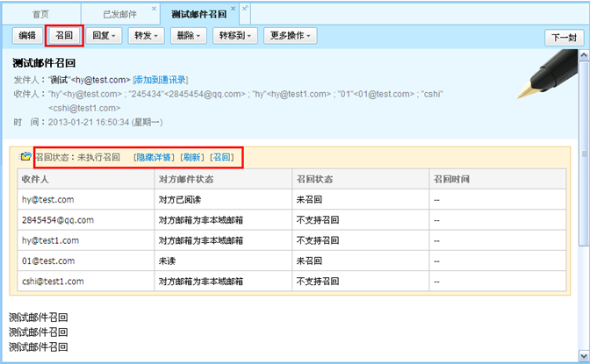Click the recall status folder icon
Screen dimensions: 590x364
(x=25, y=158)
